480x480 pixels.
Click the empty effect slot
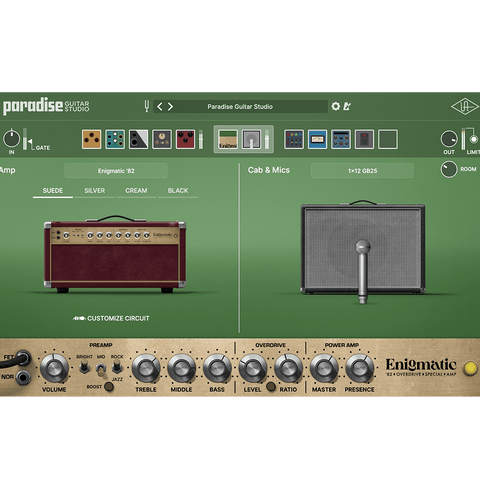[388, 139]
